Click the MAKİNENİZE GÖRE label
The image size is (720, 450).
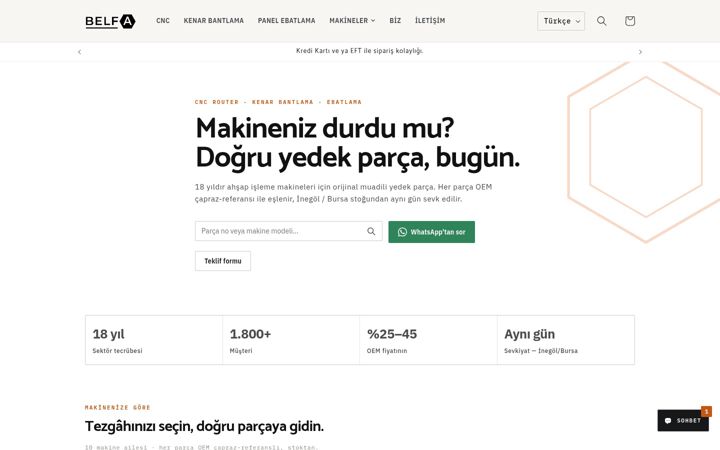(x=118, y=407)
